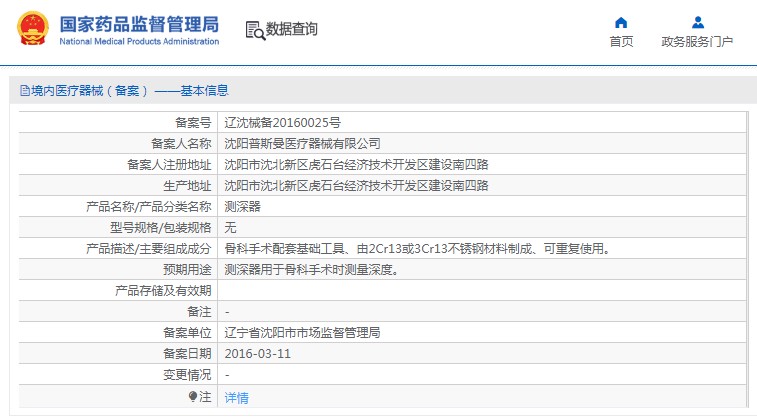
Task: Click the 产品名称/产品分类名称 label
Action: [149, 207]
